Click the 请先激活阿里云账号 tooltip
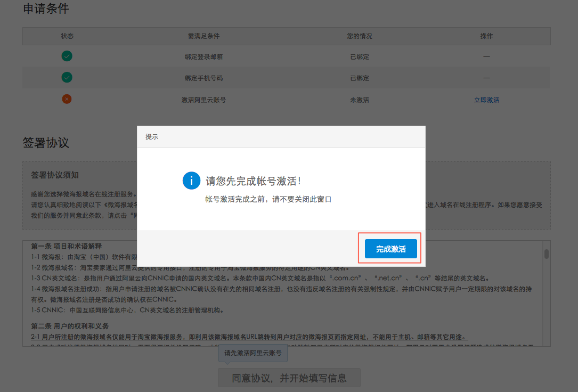Viewport: 578px width, 392px height. click(253, 353)
